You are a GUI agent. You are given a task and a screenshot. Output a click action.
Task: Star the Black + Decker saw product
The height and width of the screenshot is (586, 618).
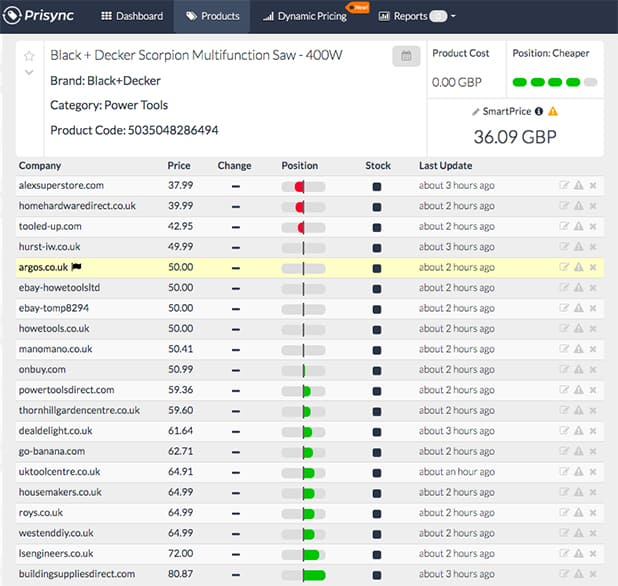[x=29, y=56]
